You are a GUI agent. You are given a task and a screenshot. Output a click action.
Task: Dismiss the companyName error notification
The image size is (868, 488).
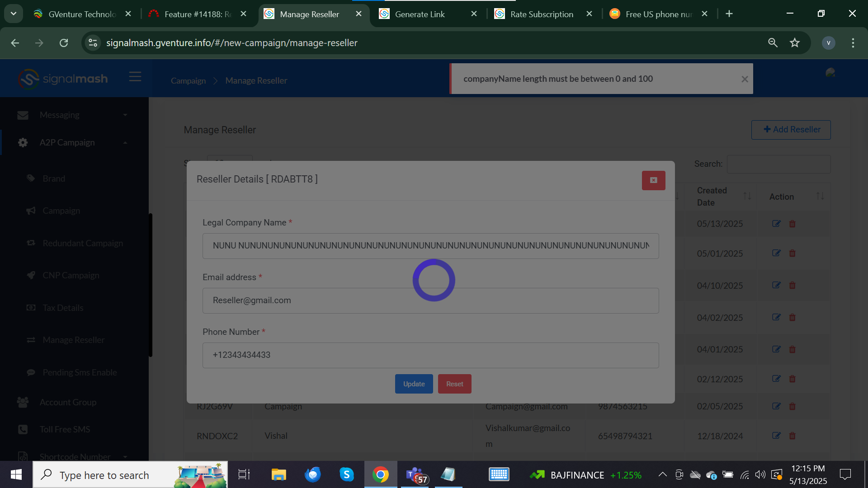click(x=745, y=79)
